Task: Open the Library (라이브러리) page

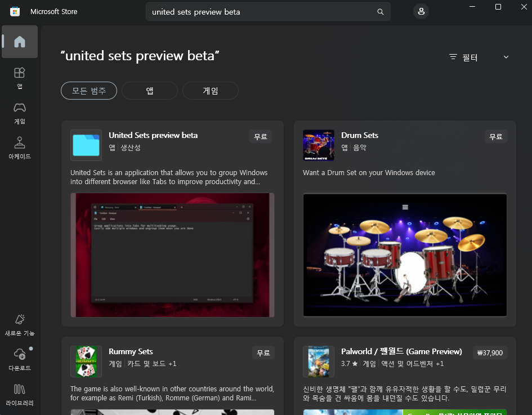Action: point(20,395)
